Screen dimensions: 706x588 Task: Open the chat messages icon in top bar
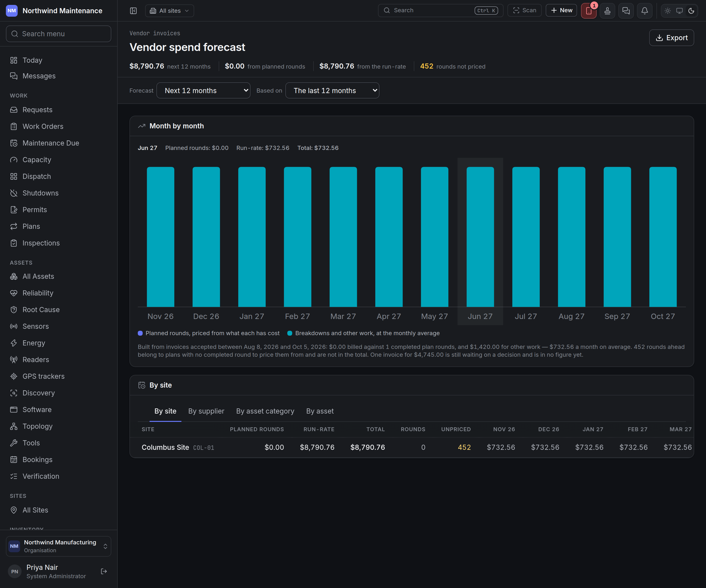click(x=626, y=11)
